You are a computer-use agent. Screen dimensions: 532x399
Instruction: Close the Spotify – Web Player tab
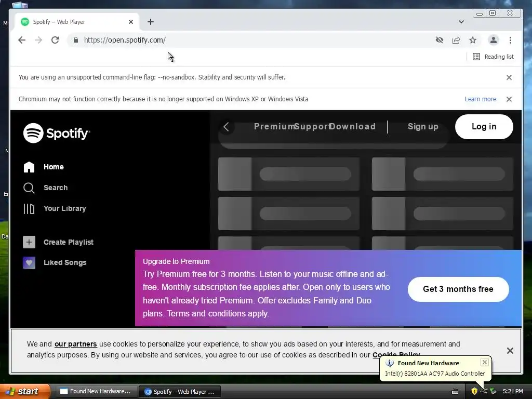click(x=131, y=22)
